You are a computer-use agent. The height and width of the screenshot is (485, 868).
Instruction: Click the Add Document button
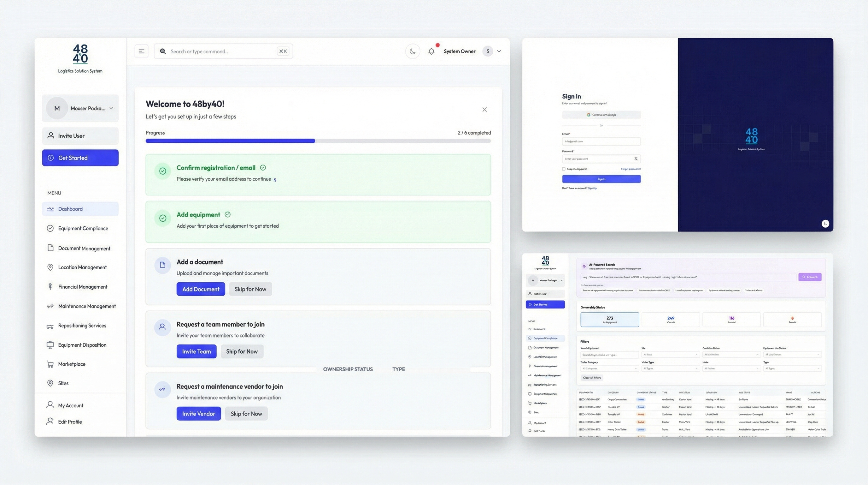[x=201, y=289]
